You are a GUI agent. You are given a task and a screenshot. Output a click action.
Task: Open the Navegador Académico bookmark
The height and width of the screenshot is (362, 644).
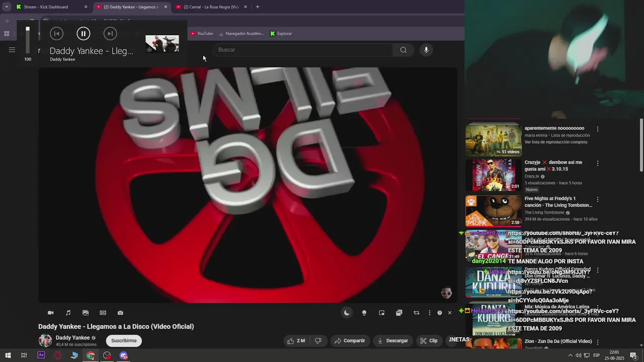[241, 34]
